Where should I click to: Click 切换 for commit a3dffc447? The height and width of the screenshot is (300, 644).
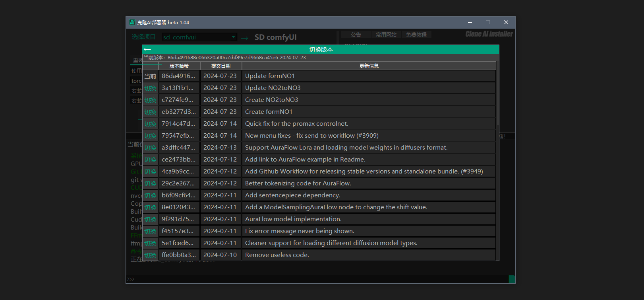tap(150, 148)
